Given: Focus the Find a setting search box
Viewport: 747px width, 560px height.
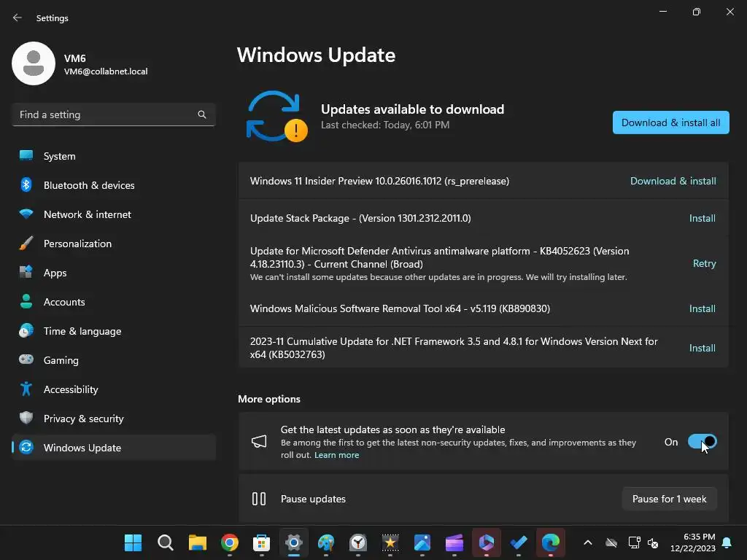Looking at the screenshot, I should click(x=113, y=114).
